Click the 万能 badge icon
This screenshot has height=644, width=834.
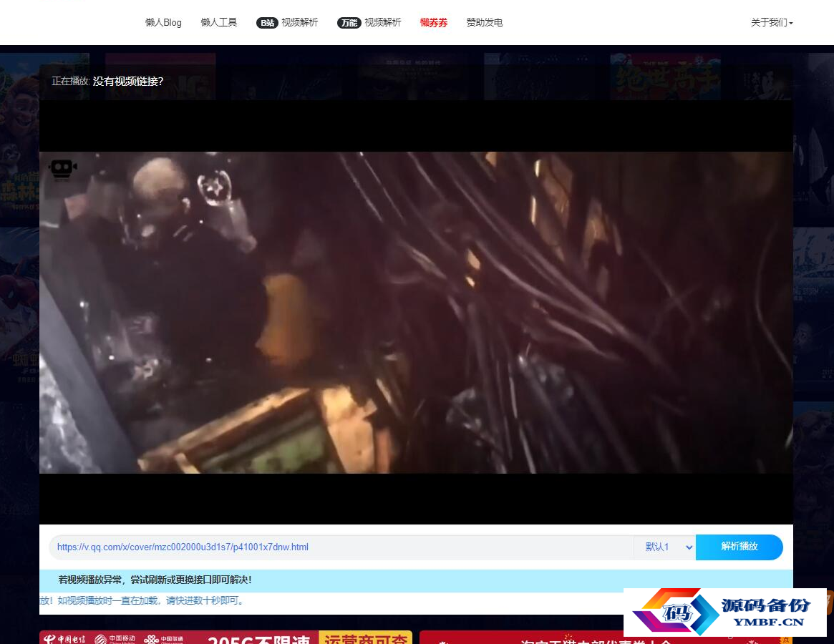(x=349, y=23)
